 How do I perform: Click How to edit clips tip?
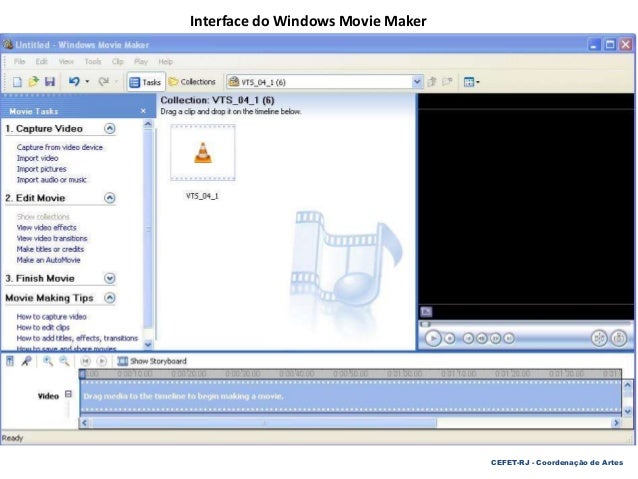pos(43,327)
